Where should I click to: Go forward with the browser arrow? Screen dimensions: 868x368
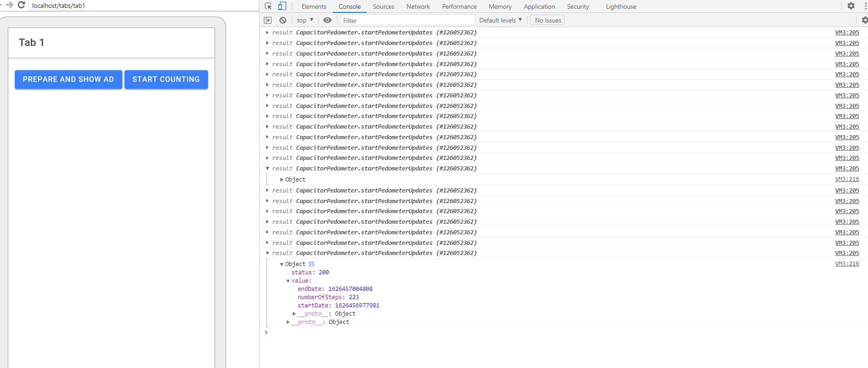tap(9, 5)
